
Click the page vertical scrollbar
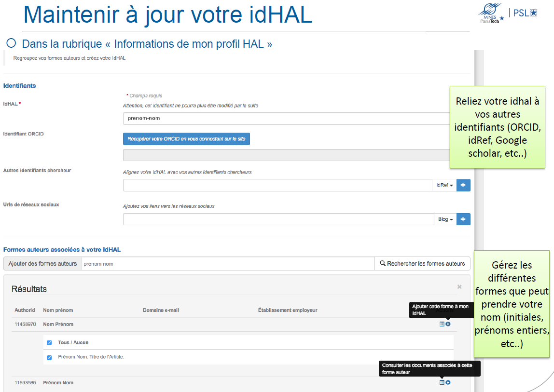point(479,221)
